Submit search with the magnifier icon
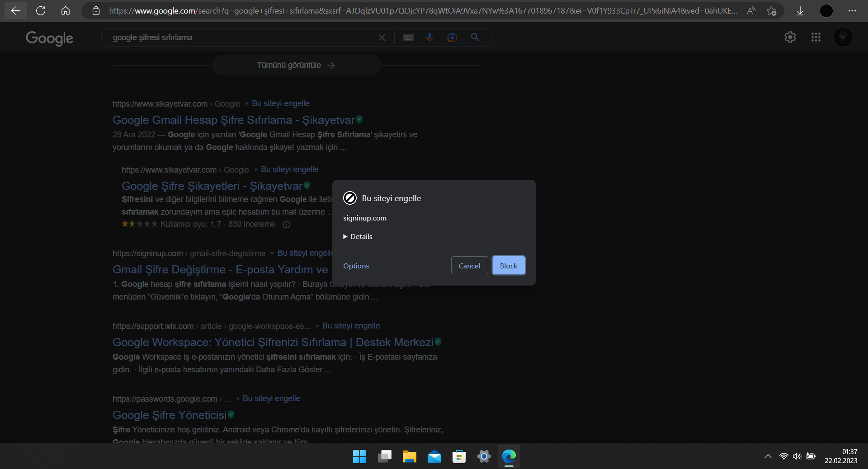The width and height of the screenshot is (868, 469). 475,38
